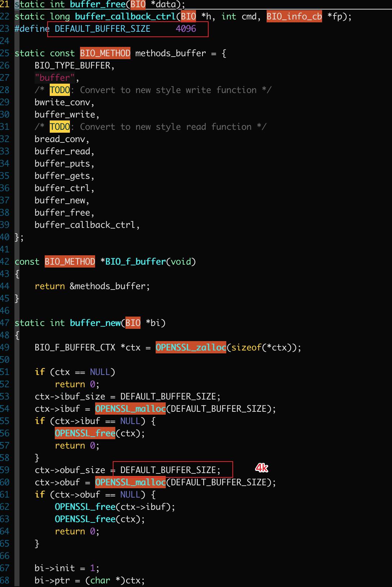
Task: Click 'methods_buffer' on line 25
Action: point(170,53)
